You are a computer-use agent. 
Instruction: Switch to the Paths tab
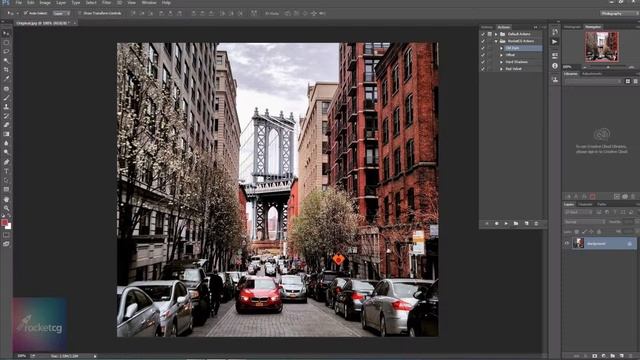[x=602, y=204]
